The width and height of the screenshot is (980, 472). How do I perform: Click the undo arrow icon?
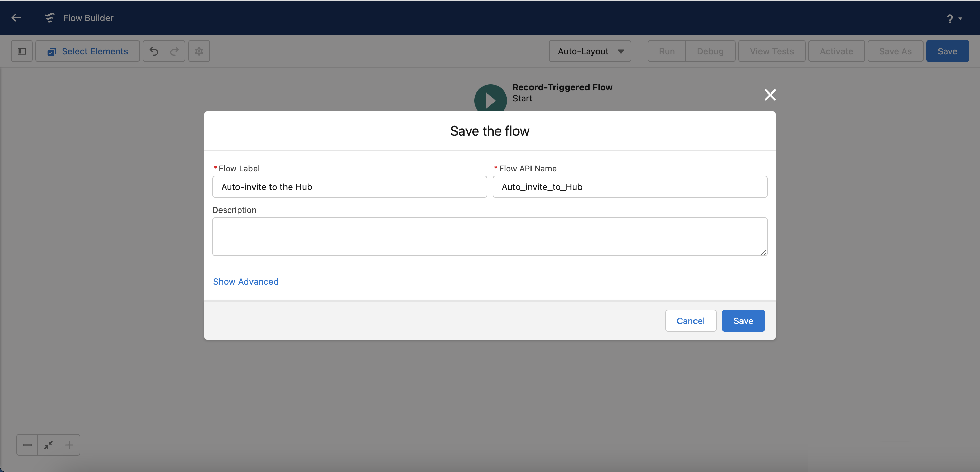point(154,51)
